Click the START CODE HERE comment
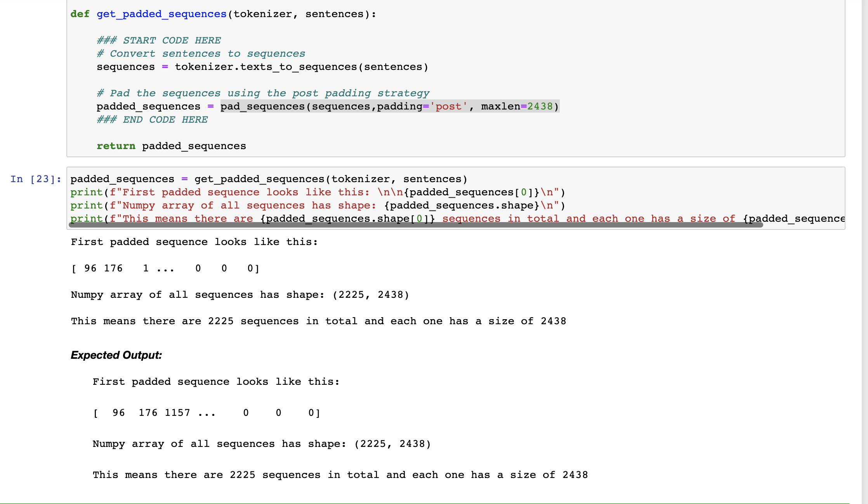The height and width of the screenshot is (504, 868). click(x=159, y=40)
